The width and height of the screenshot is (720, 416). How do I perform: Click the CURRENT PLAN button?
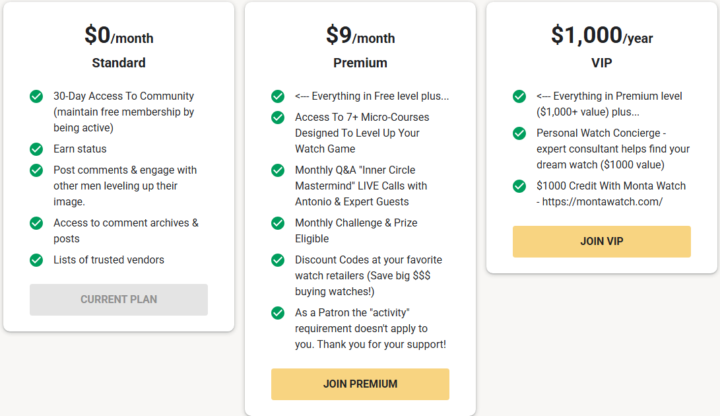pyautogui.click(x=119, y=299)
